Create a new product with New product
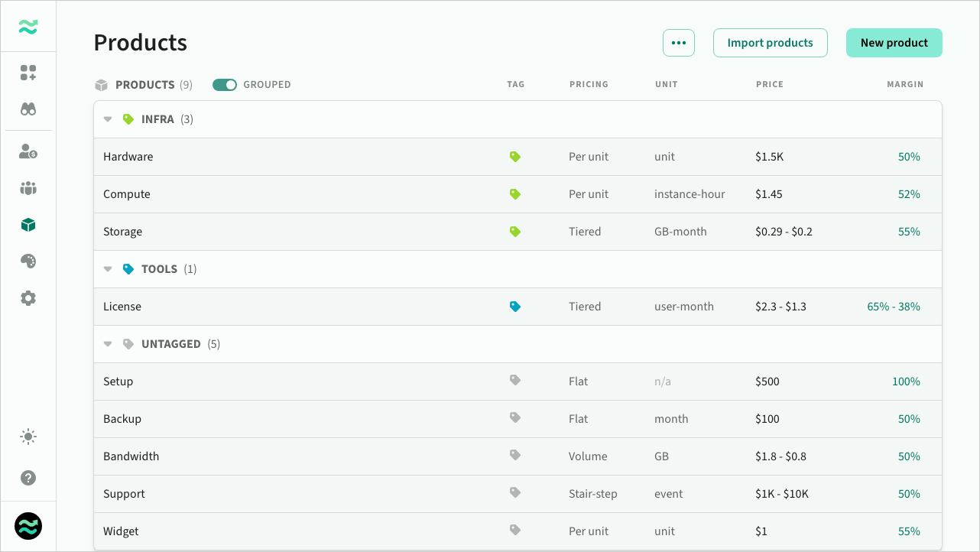 point(894,43)
